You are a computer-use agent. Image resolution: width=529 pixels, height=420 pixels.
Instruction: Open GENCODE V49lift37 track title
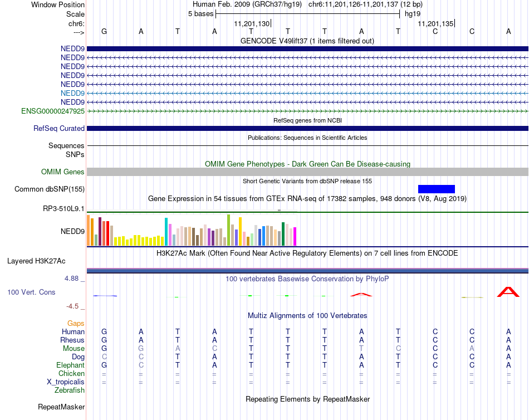[307, 41]
